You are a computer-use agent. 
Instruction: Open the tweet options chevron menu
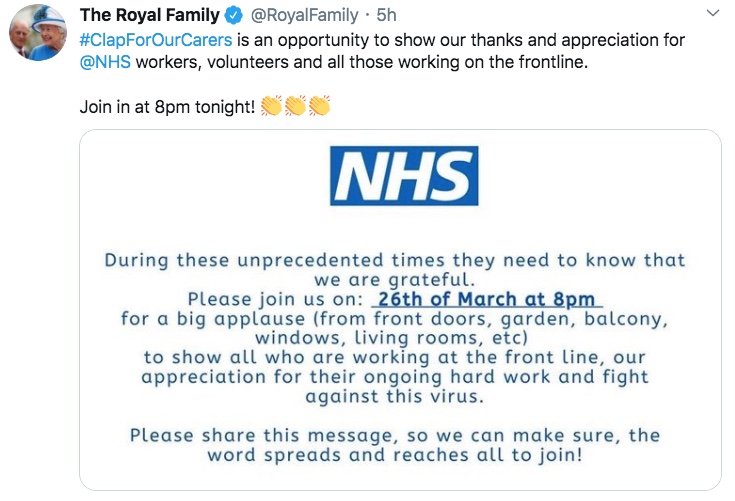click(x=713, y=13)
